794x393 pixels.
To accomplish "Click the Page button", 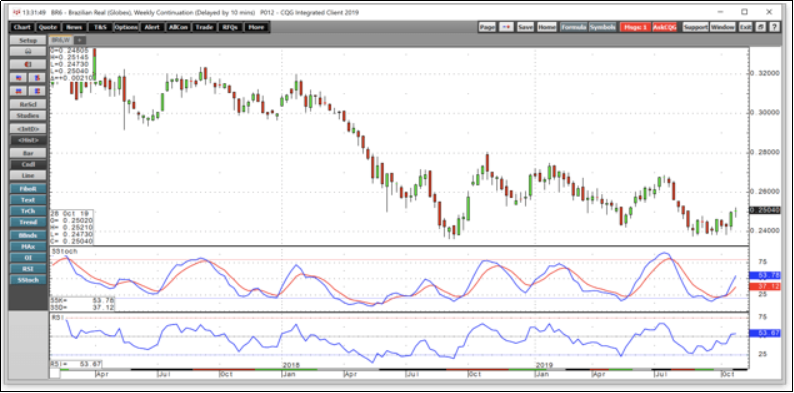I will coord(487,27).
